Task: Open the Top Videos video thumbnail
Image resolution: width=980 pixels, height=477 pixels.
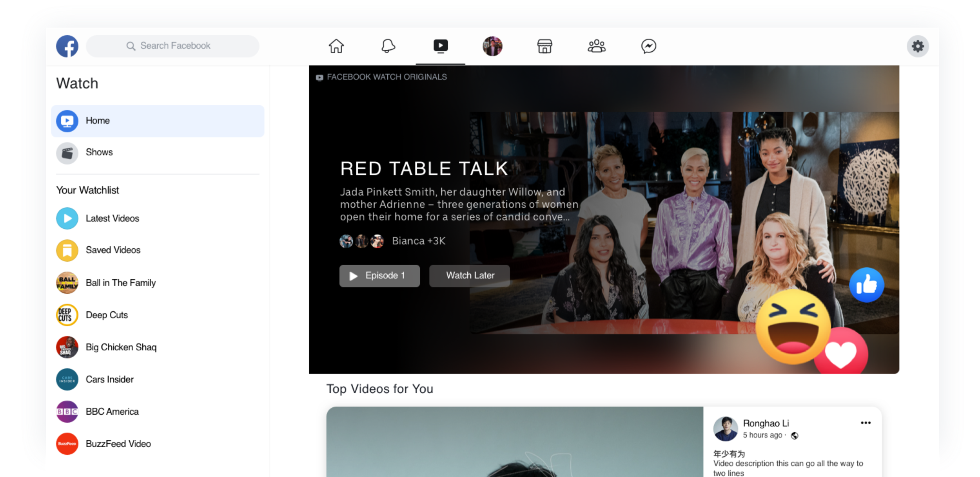Action: [x=515, y=442]
